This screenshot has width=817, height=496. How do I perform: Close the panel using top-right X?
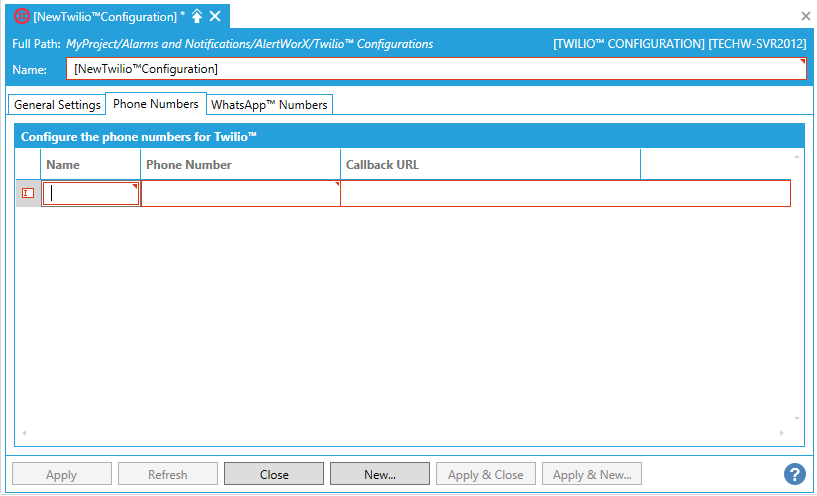(x=805, y=16)
